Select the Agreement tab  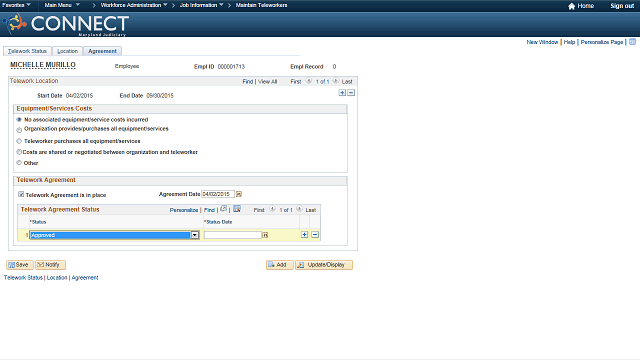(x=102, y=51)
